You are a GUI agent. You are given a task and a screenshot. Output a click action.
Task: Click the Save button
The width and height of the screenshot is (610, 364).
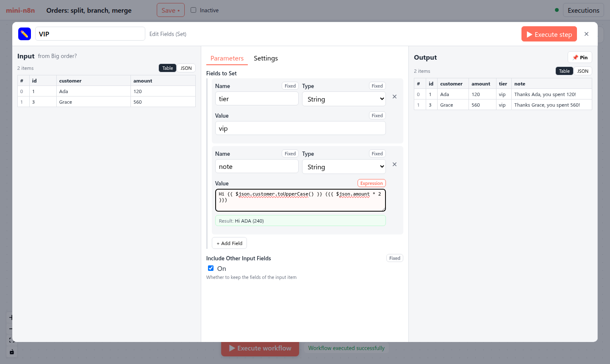(x=171, y=10)
